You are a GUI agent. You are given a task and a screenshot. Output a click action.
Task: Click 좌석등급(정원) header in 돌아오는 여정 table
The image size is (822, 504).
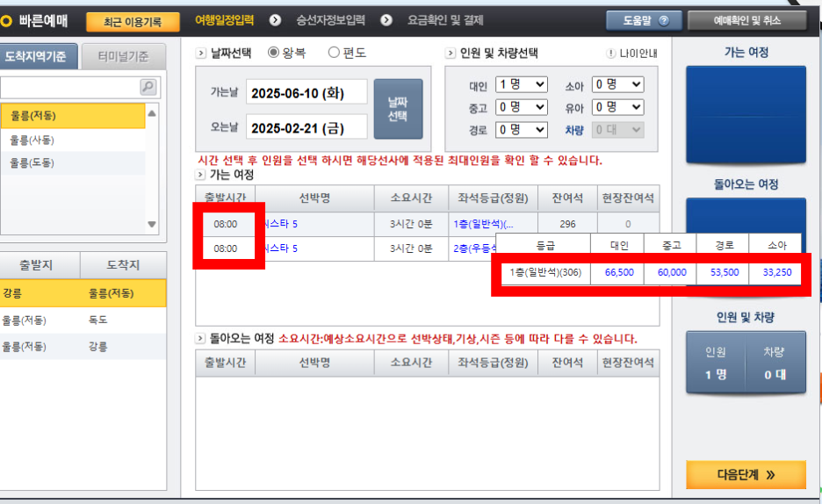(493, 363)
